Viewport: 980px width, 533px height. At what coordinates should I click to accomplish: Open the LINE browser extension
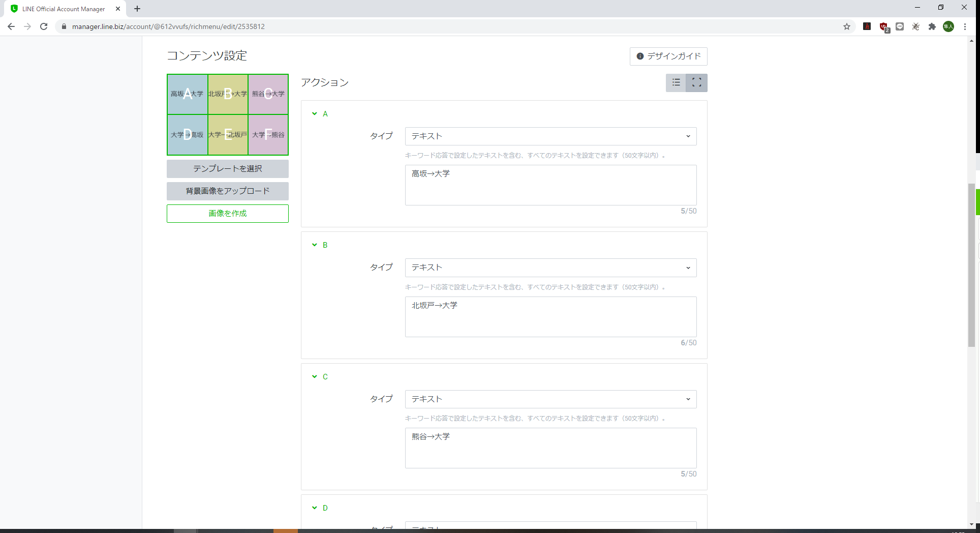(x=900, y=26)
